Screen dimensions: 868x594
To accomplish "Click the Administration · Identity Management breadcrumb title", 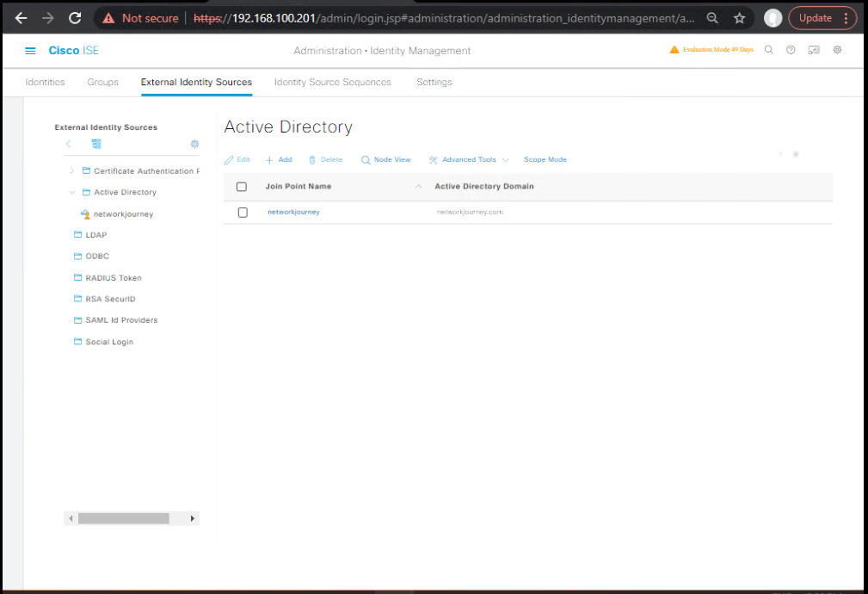I will click(x=382, y=51).
